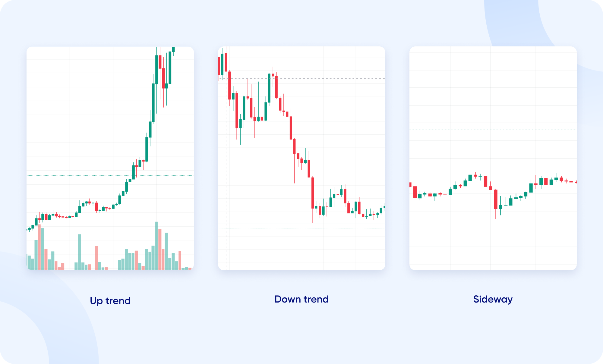Click first red candle at Down trend chart's top-left

[219, 66]
